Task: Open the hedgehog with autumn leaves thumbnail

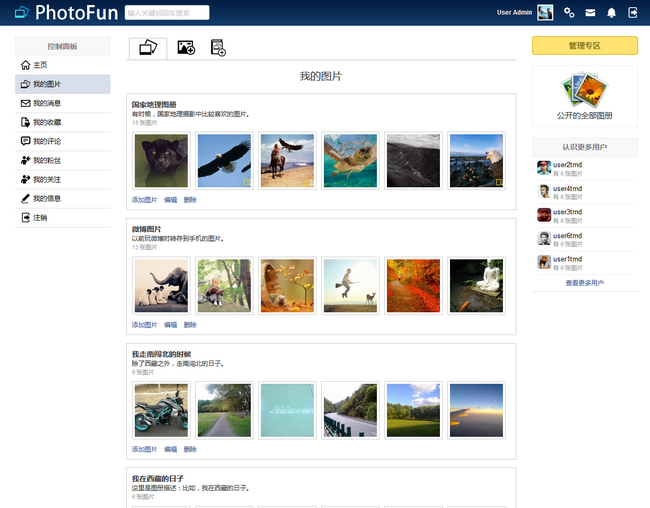Action: pyautogui.click(x=287, y=286)
